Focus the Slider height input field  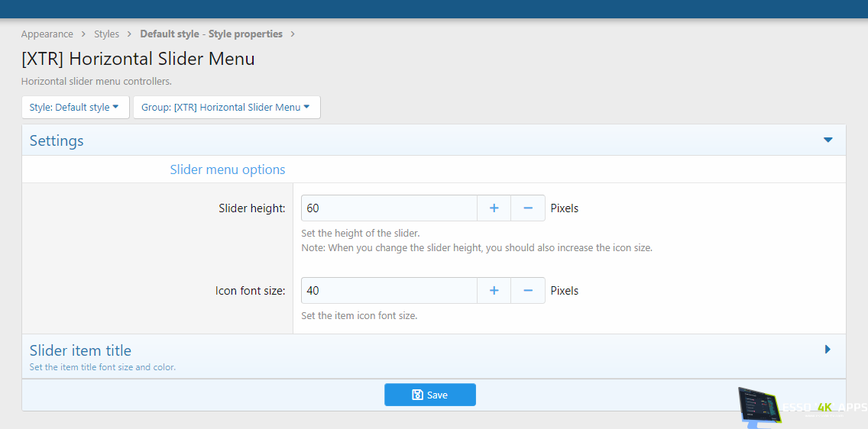point(389,208)
